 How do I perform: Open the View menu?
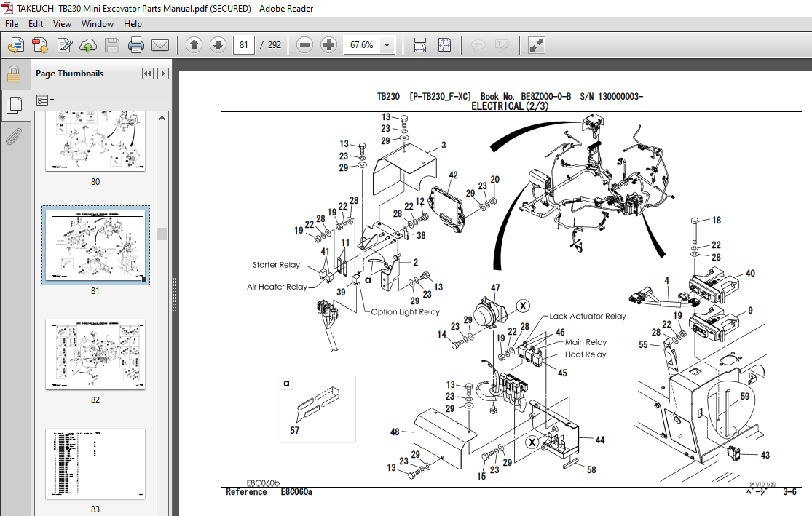62,24
